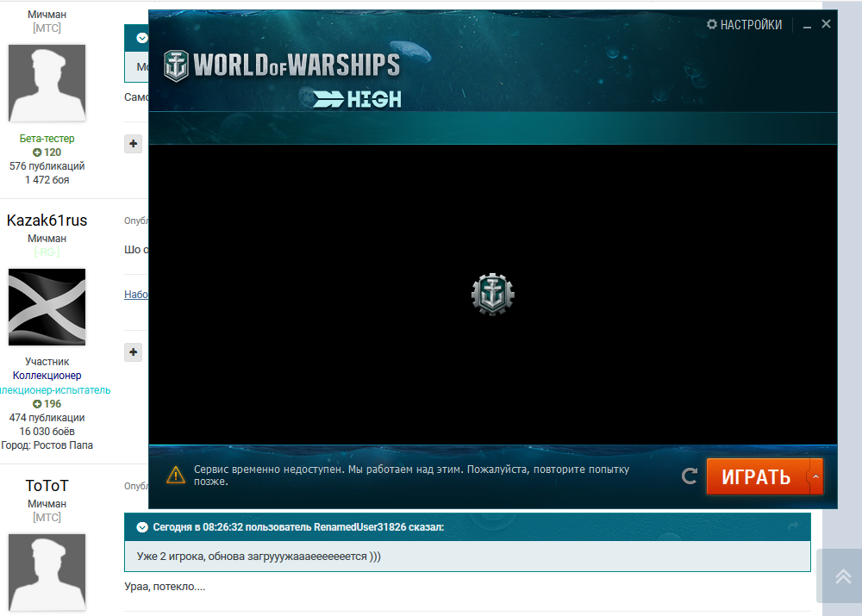
Task: Click Kazak61rus's flag avatar image
Action: [47, 307]
